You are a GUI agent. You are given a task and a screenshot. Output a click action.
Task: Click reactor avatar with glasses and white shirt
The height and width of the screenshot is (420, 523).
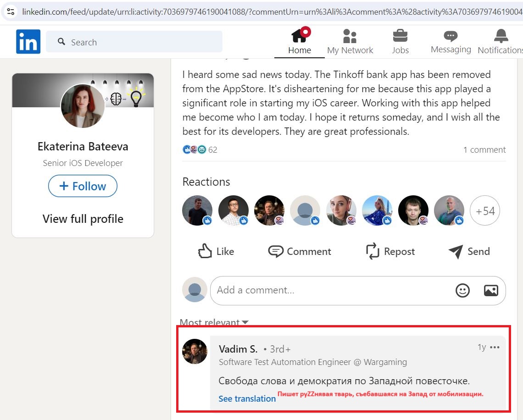point(233,210)
